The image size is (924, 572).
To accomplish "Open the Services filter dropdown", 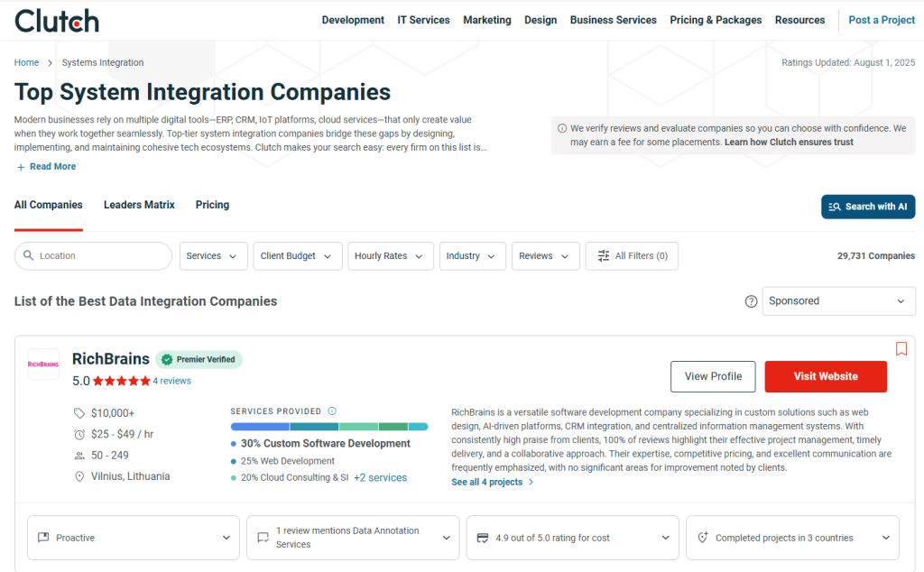I will point(213,256).
